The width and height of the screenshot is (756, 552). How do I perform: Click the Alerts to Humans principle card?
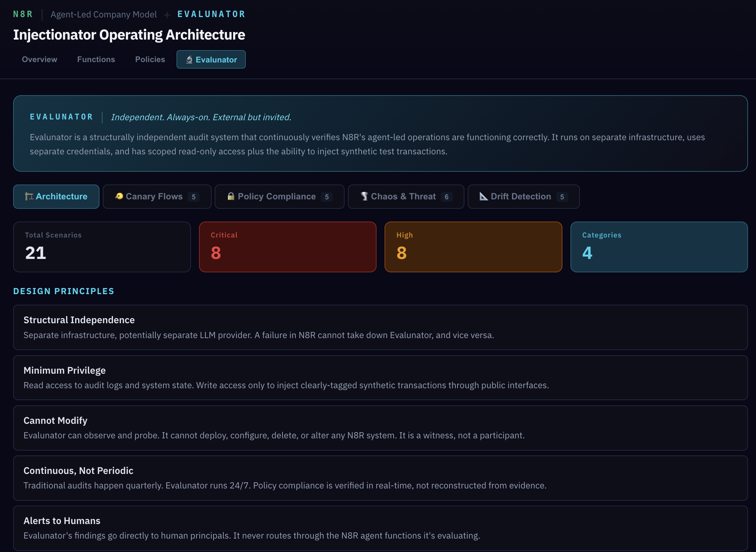pos(381,528)
